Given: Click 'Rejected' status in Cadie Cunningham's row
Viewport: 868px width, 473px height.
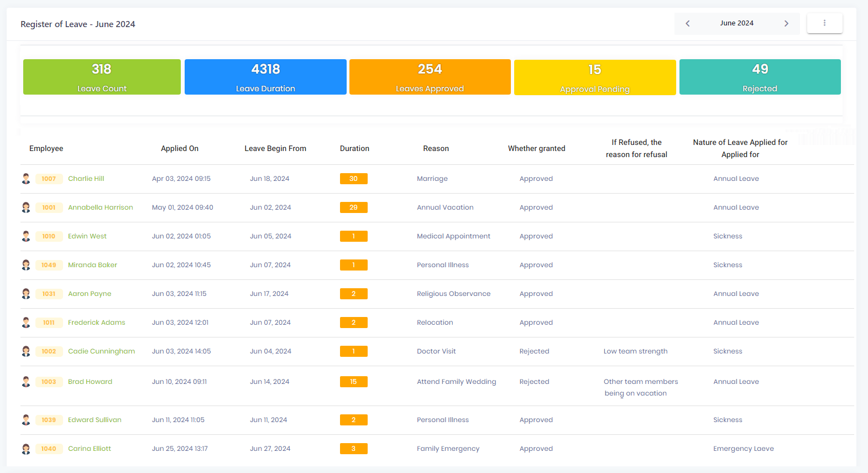Looking at the screenshot, I should (535, 351).
